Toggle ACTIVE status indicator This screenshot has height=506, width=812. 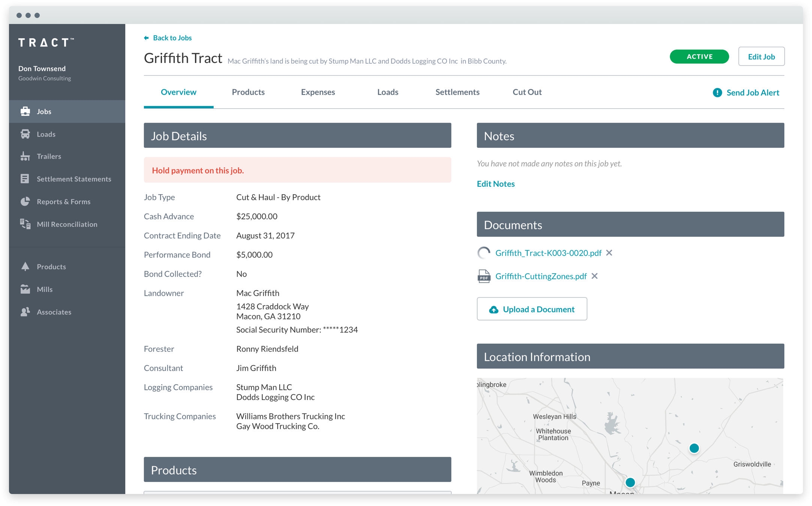700,57
